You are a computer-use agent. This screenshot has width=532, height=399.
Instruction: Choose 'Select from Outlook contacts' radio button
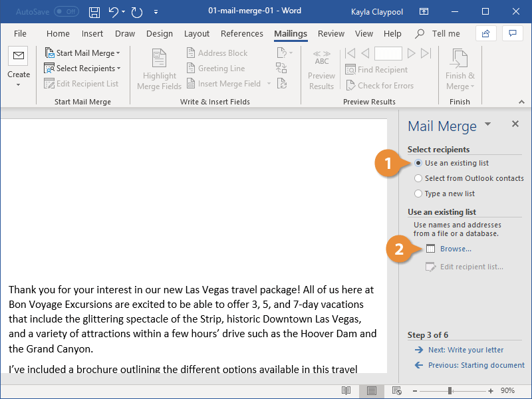(418, 178)
